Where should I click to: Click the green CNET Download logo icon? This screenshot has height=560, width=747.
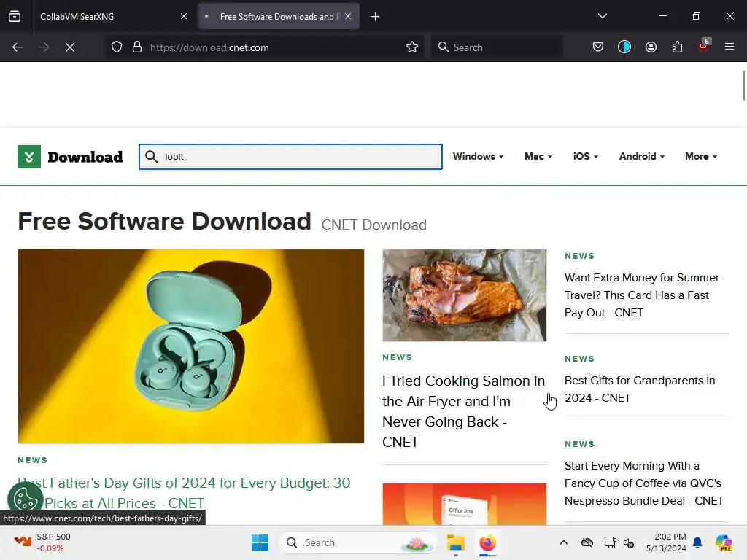[29, 157]
